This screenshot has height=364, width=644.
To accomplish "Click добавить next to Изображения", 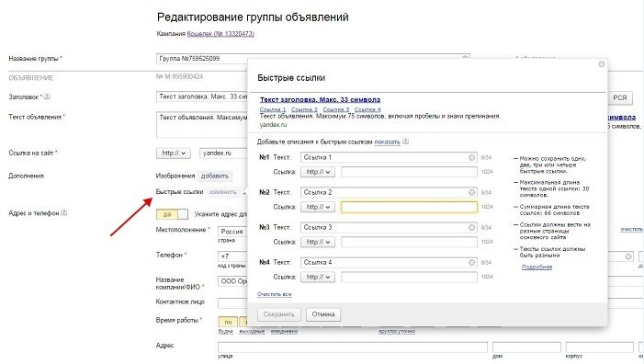I will 215,176.
